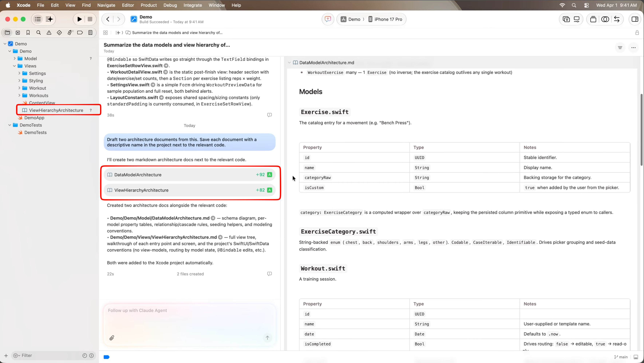The width and height of the screenshot is (644, 363).
Task: Expand the Settings folder
Action: pos(19,73)
